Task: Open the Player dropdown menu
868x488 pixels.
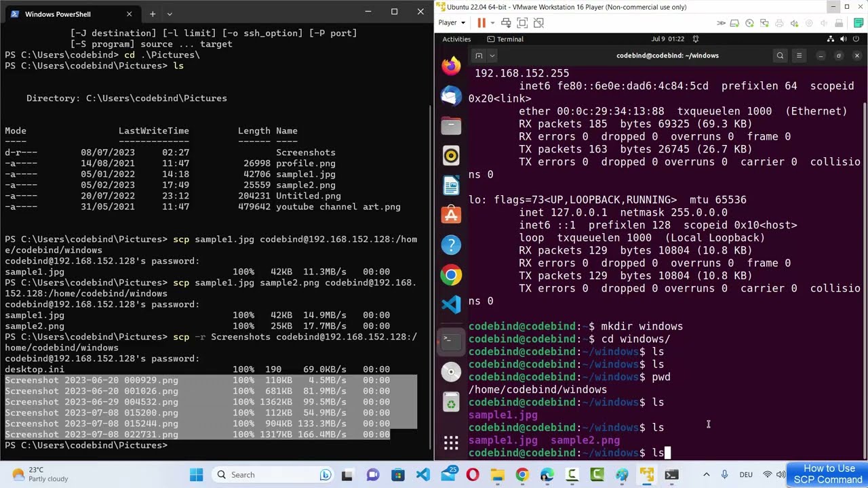Action: [451, 22]
